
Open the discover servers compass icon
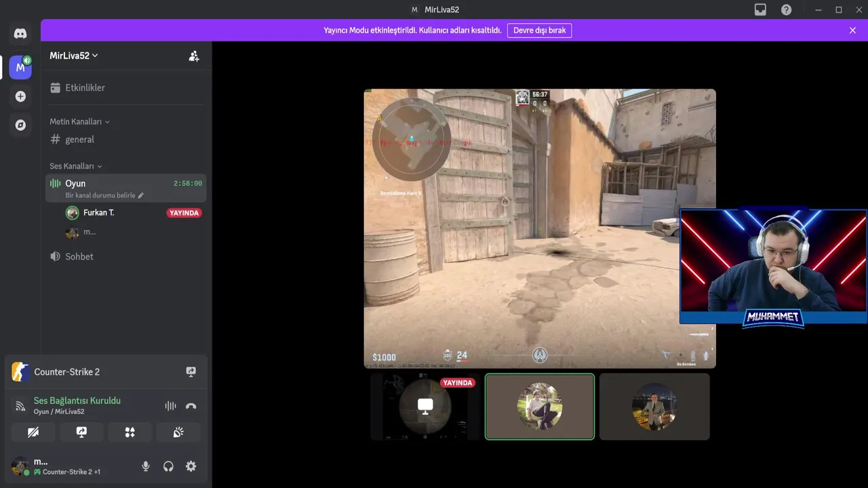[20, 125]
